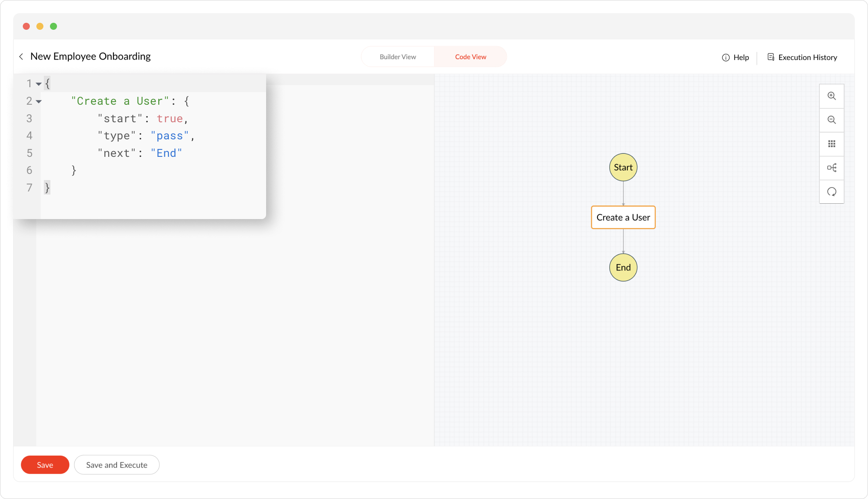
Task: Click the zoom out magnifier icon
Action: (x=832, y=120)
